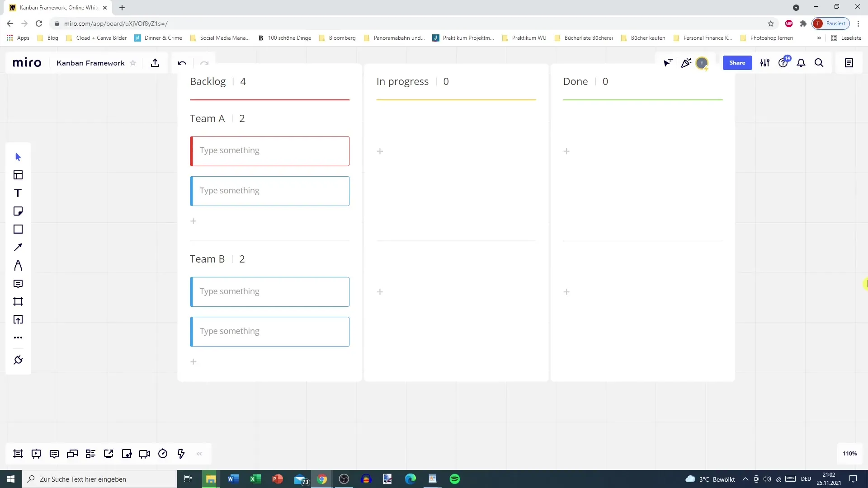Select the text tool
Viewport: 868px width, 488px height.
18,192
